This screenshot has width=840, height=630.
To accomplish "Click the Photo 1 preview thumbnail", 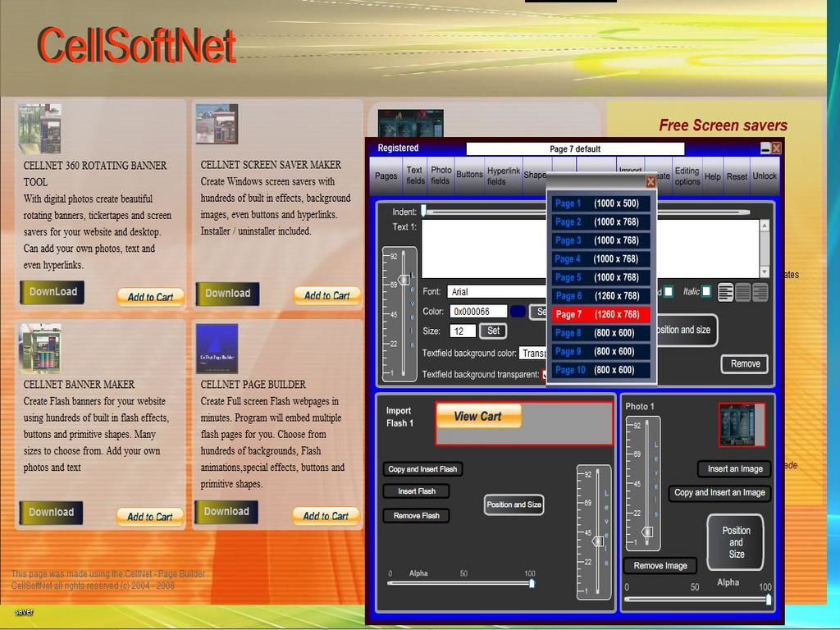I will [742, 424].
